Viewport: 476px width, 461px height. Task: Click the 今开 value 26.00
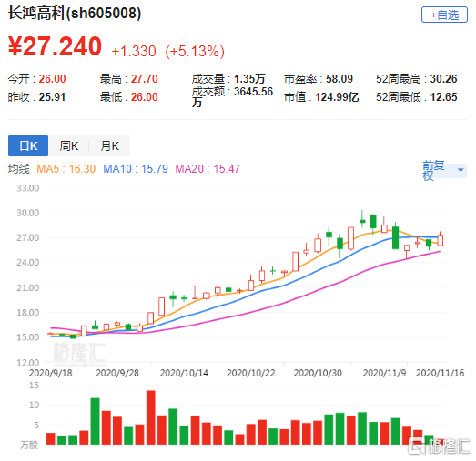(52, 79)
